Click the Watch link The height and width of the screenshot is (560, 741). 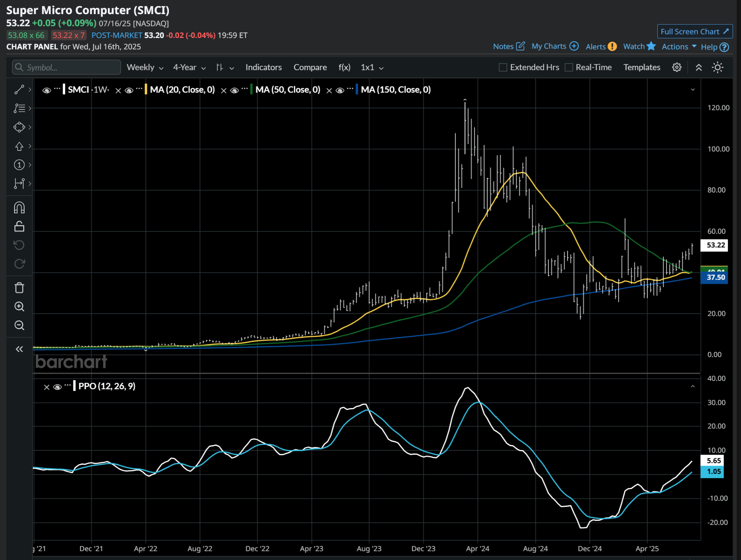coord(634,46)
